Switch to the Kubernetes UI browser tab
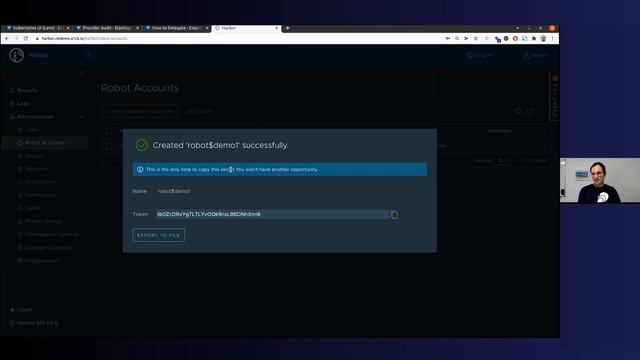This screenshot has width=640, height=360. point(38,28)
